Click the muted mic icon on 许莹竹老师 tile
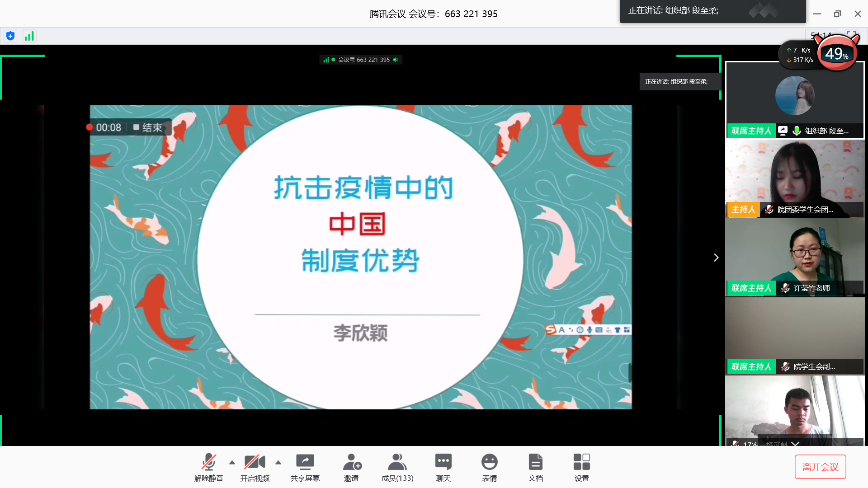 tap(785, 288)
